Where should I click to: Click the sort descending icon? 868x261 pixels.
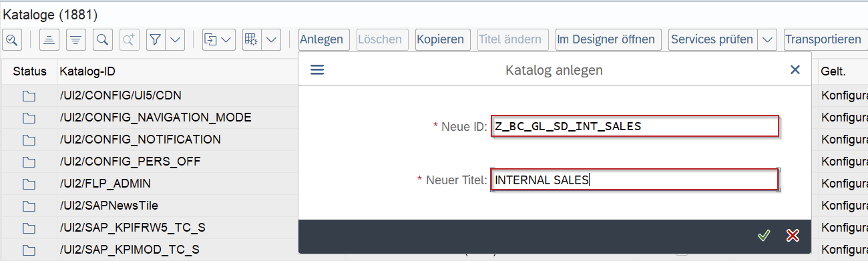(x=77, y=39)
